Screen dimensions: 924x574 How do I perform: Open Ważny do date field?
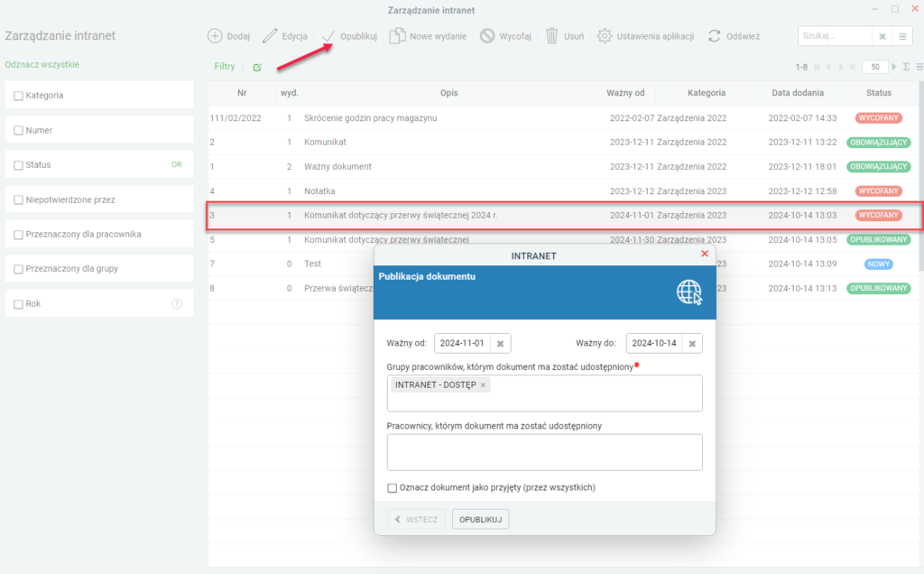pos(654,343)
